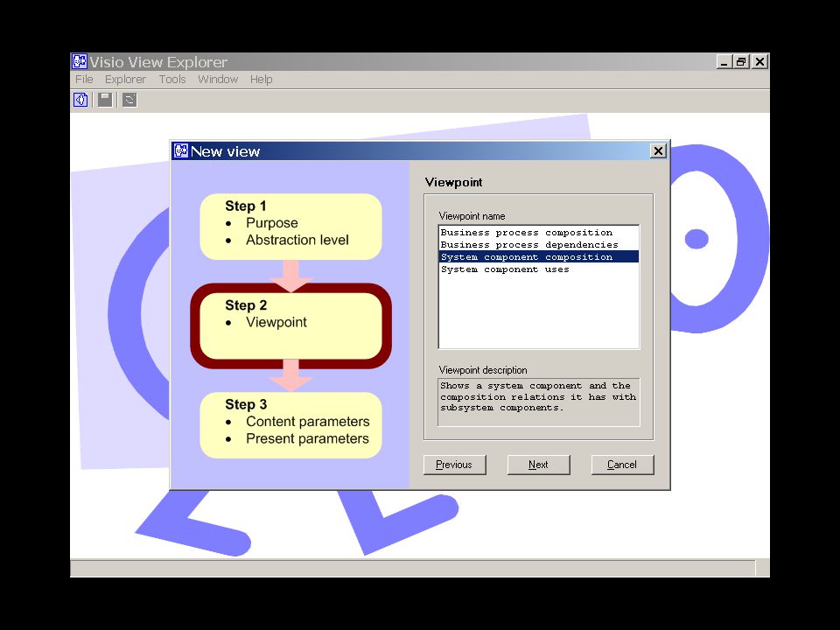Click the Viewpoint description text box
This screenshot has width=840, height=630.
(538, 402)
